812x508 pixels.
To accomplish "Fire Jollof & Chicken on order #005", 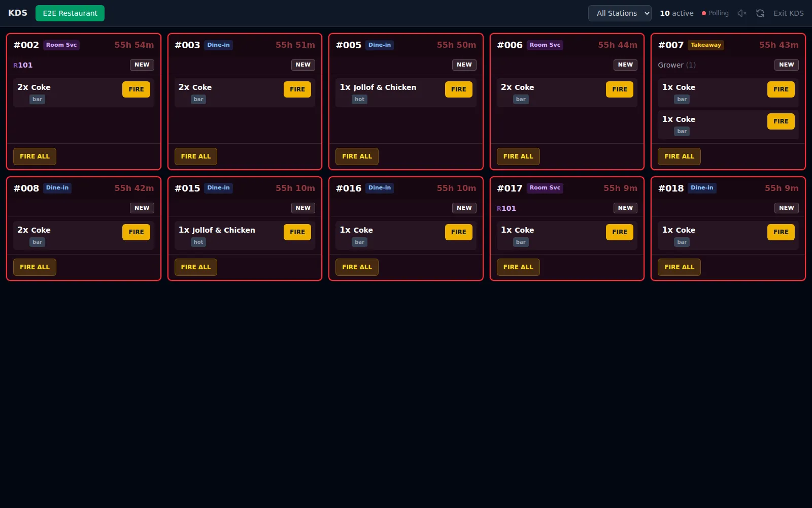I will tap(458, 89).
